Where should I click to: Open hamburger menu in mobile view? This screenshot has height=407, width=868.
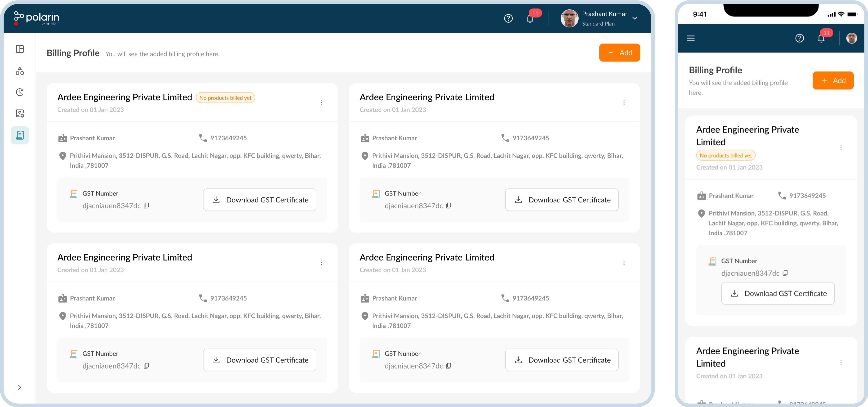point(691,38)
